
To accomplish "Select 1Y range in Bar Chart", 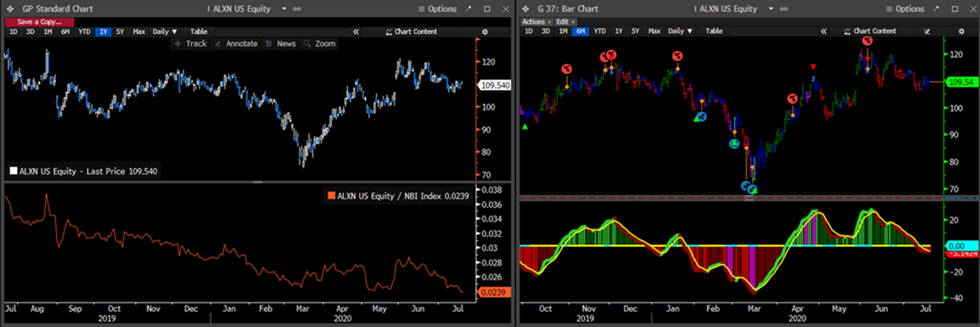I will point(618,31).
